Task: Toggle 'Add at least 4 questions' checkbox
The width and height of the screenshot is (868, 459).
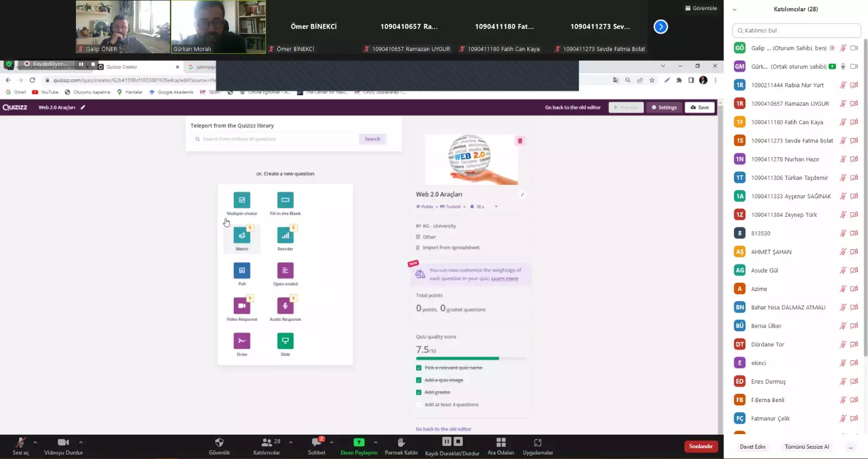Action: (419, 405)
